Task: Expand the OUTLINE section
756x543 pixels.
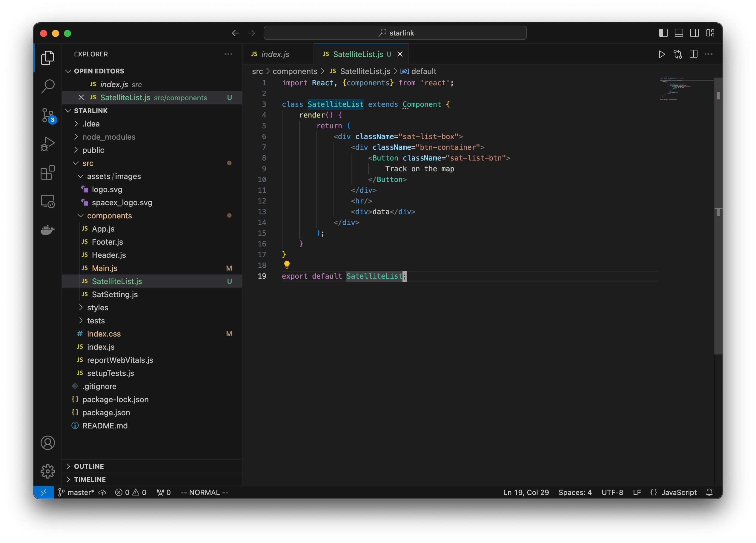Action: [x=89, y=466]
